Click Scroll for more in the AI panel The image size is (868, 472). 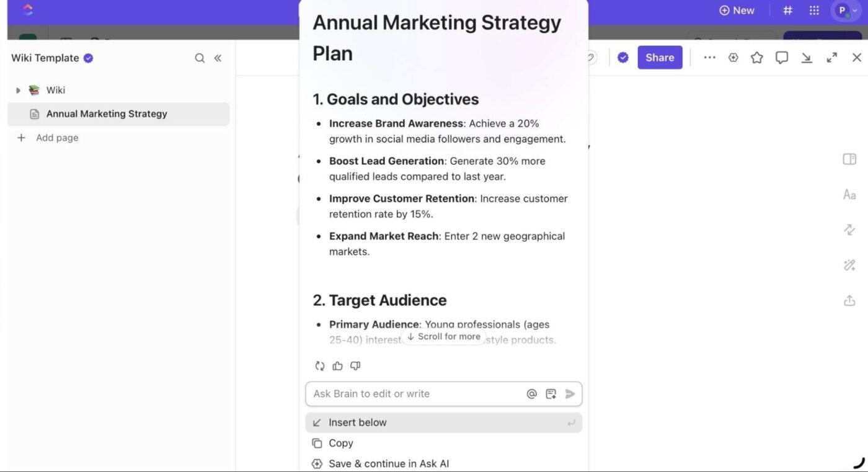click(443, 336)
